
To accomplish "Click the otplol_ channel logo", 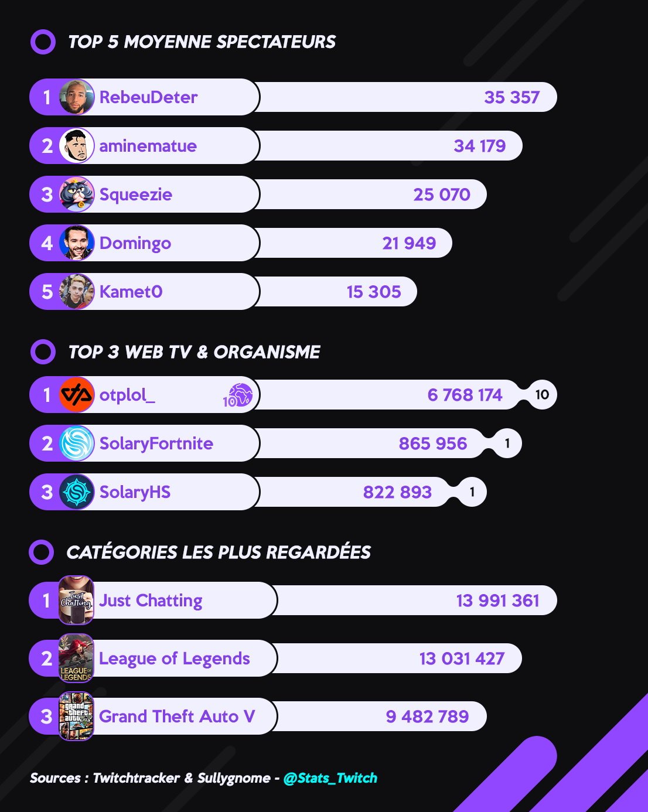I will click(x=77, y=395).
